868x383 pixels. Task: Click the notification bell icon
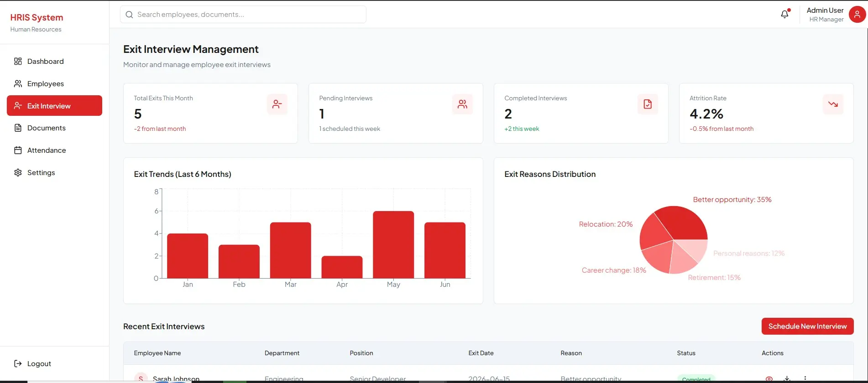point(784,14)
